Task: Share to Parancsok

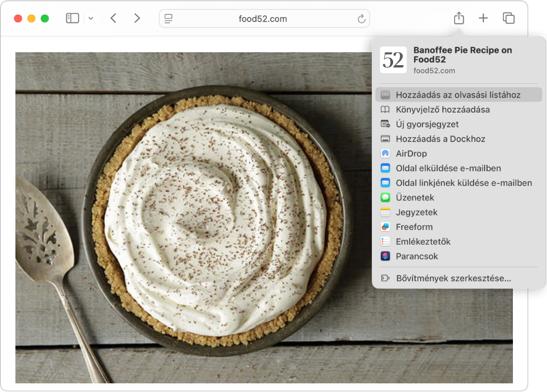Action: click(459, 256)
